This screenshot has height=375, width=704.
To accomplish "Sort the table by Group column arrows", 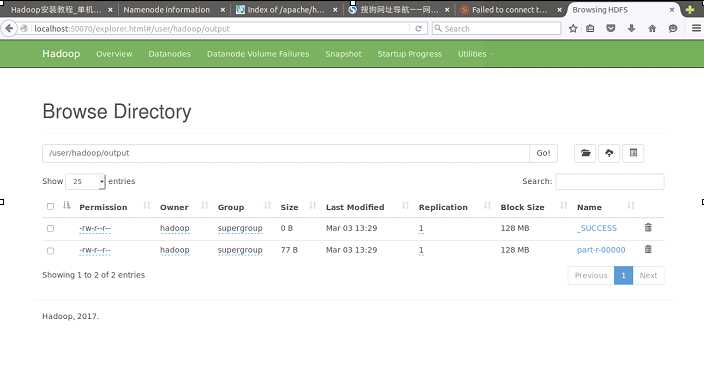I will coord(267,206).
